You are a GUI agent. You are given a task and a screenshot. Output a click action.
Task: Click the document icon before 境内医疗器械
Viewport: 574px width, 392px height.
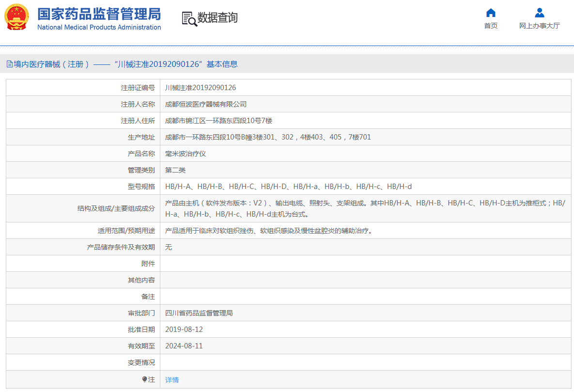pyautogui.click(x=10, y=64)
